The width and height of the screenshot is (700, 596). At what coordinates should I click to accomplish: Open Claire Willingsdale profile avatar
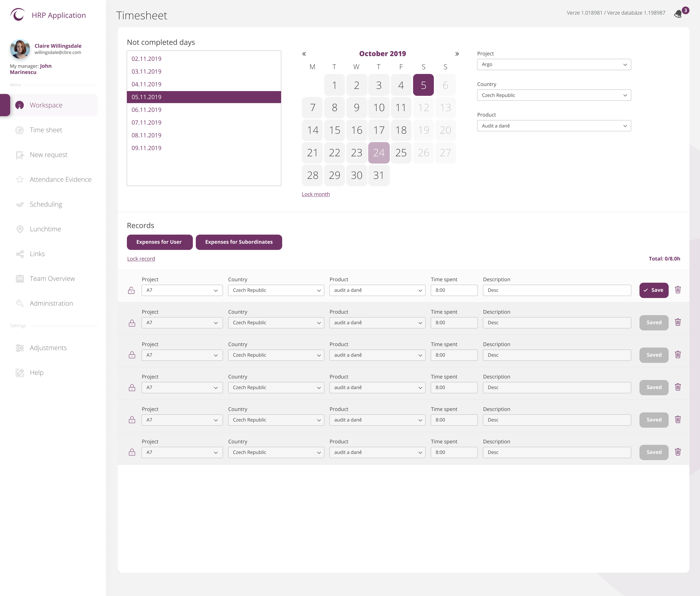pyautogui.click(x=20, y=49)
